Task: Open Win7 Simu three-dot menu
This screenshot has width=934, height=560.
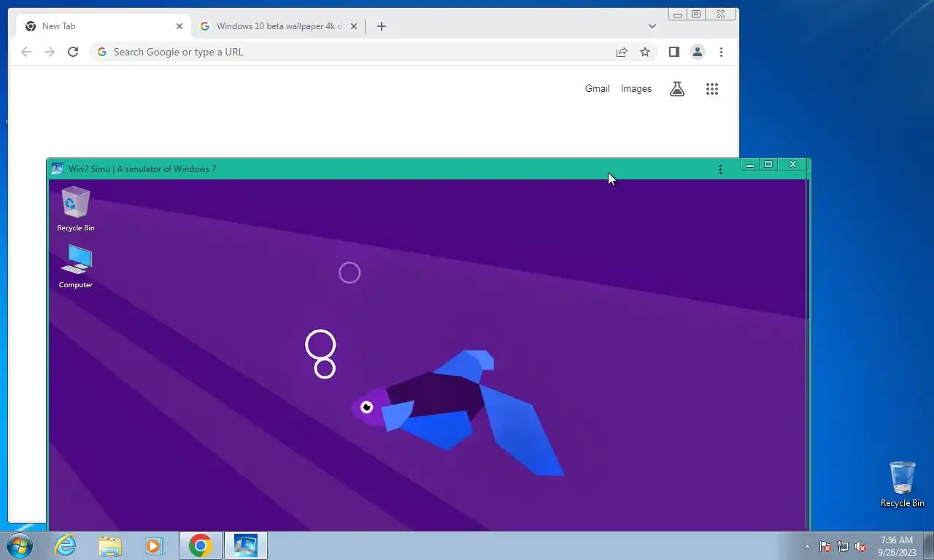Action: [720, 169]
